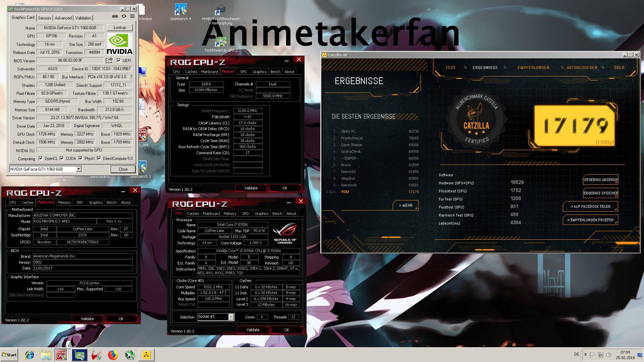
Task: Click the BIOS Version field 86.06.63.00.9F
Action: [70, 61]
